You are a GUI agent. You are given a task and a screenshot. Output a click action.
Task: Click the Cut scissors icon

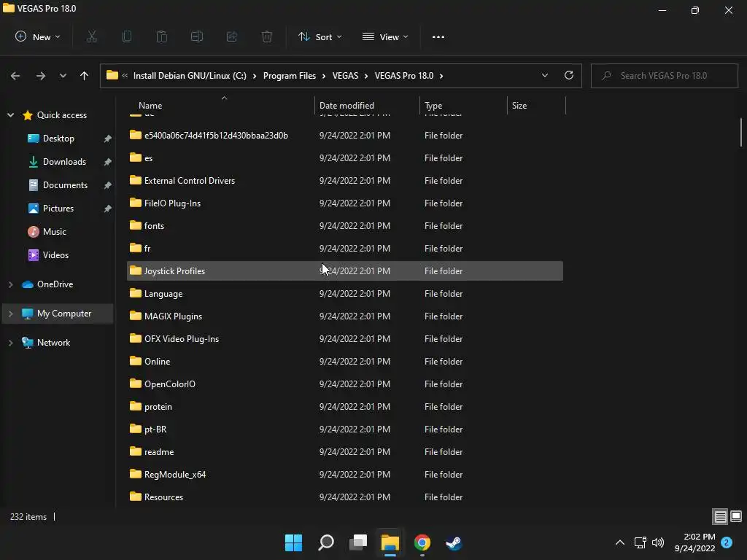click(x=91, y=36)
